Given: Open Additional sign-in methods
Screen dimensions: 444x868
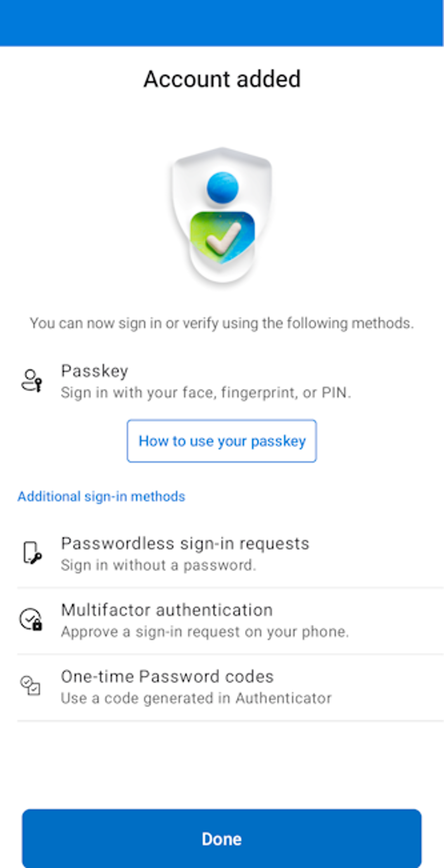Looking at the screenshot, I should 101,497.
